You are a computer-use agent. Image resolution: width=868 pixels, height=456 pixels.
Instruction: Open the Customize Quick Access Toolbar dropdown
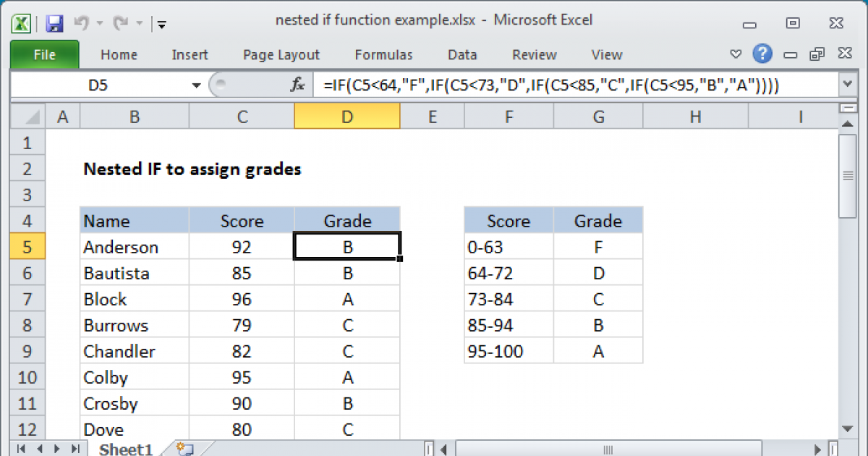click(161, 24)
